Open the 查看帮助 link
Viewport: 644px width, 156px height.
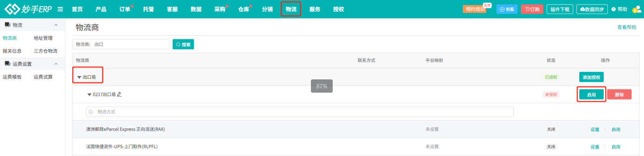[x=626, y=27]
